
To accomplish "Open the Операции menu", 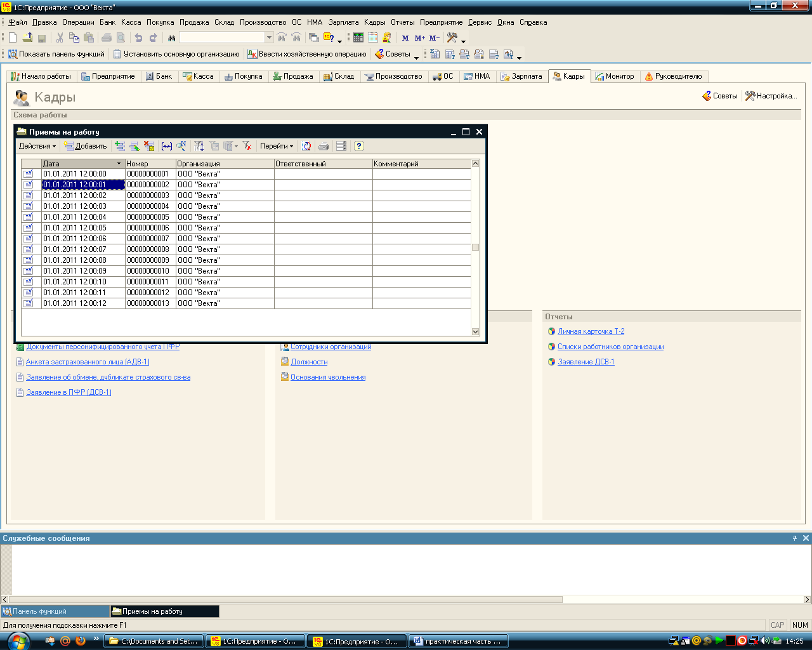I will [x=78, y=22].
